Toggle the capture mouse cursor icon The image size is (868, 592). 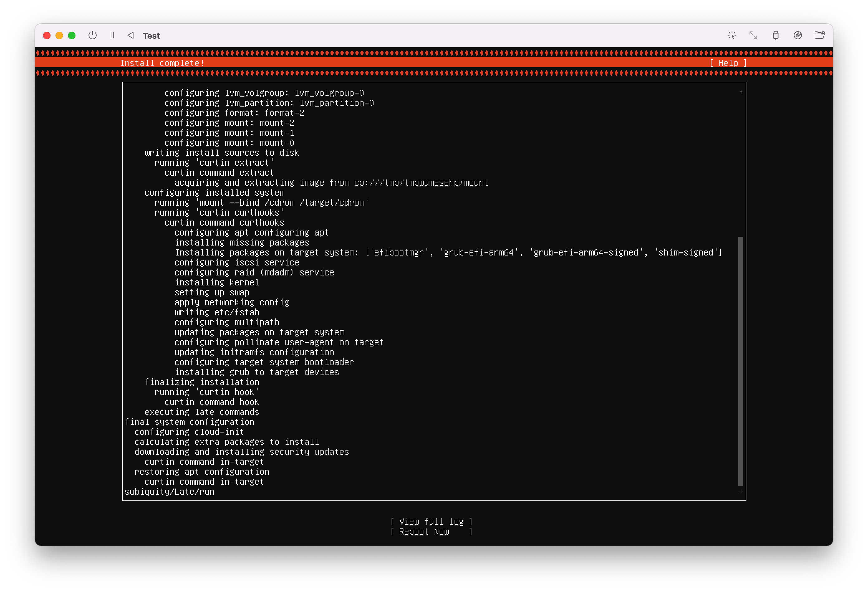click(x=732, y=36)
